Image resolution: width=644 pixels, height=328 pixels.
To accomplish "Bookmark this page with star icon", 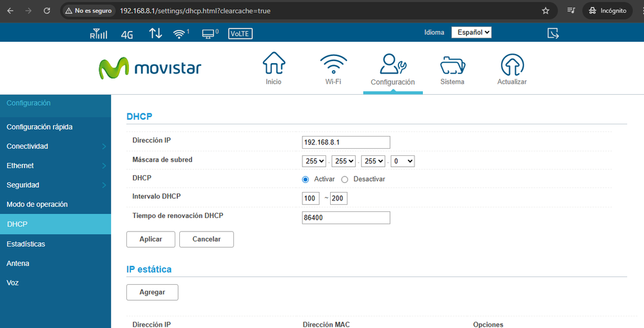I will [x=545, y=11].
